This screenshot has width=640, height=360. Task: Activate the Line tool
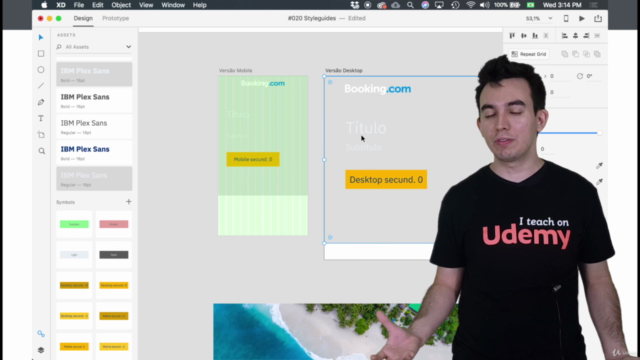pyautogui.click(x=41, y=86)
